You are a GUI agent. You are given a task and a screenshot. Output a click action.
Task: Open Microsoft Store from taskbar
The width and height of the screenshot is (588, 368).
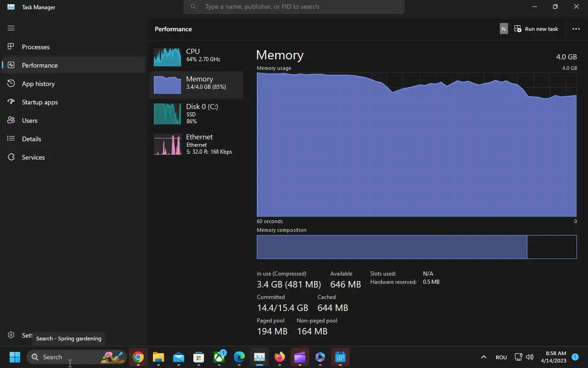pos(199,357)
